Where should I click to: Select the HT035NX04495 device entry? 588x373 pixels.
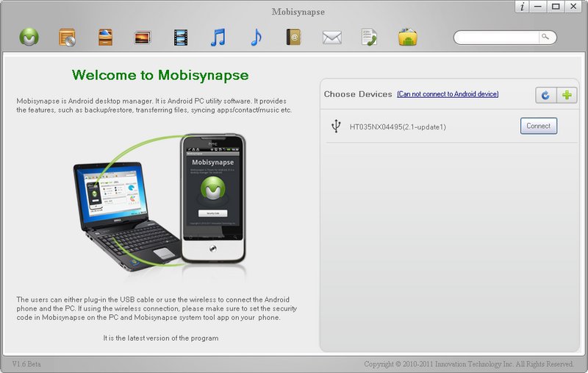[398, 127]
